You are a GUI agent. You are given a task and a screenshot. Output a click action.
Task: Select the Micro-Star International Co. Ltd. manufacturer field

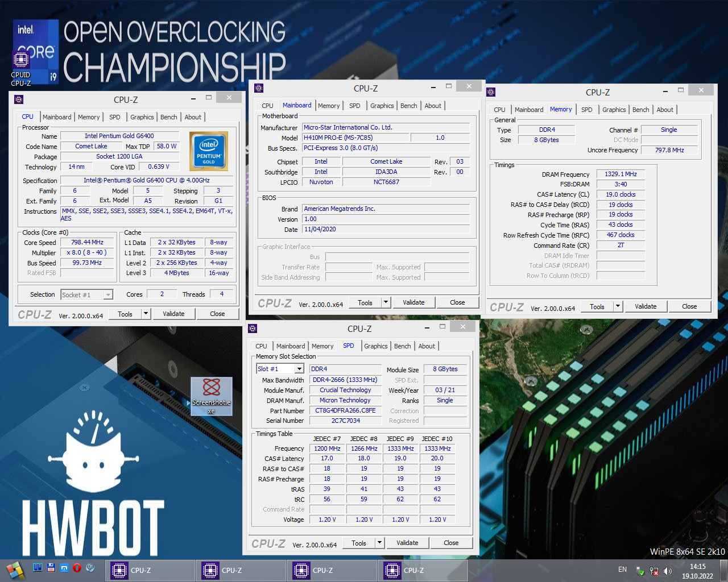(x=386, y=127)
